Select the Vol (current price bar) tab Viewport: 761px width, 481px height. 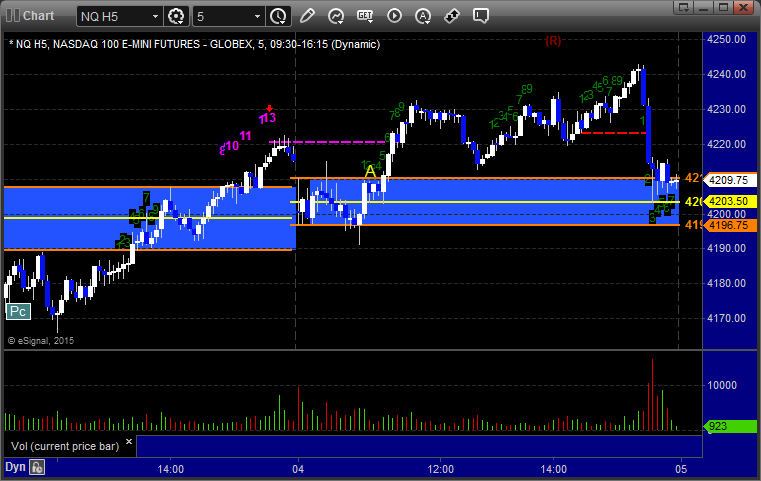point(65,446)
